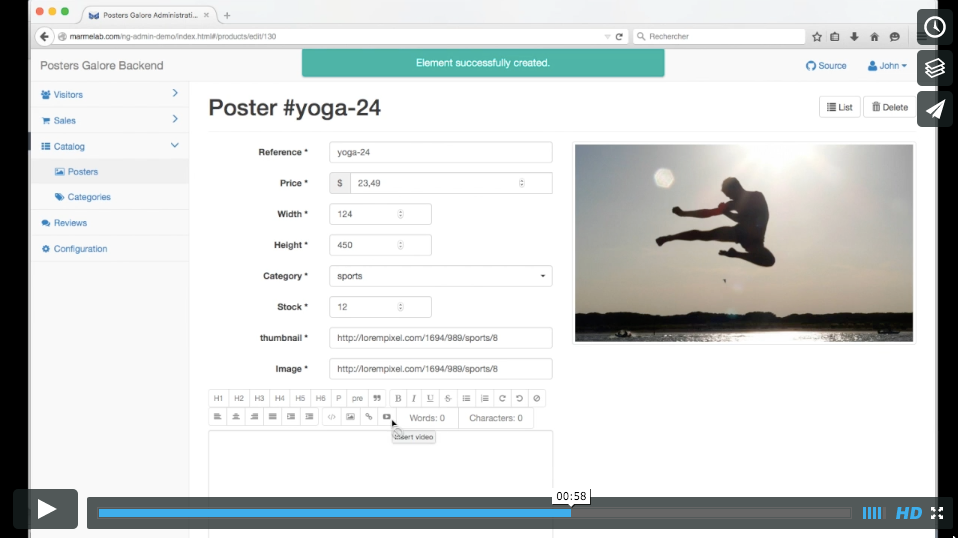958x538 pixels.
Task: Apply preformatted text with pre button
Action: pyautogui.click(x=357, y=398)
